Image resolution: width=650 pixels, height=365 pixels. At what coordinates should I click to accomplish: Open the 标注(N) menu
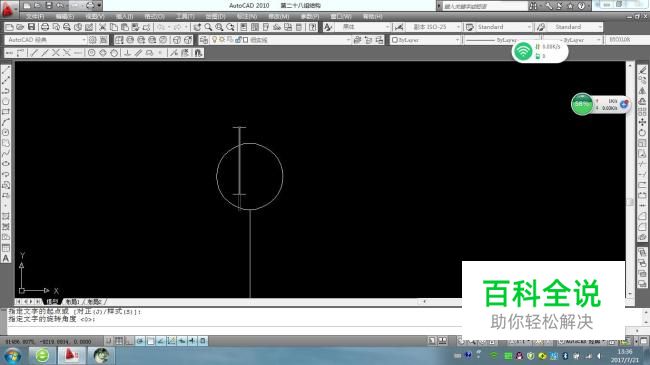coord(247,17)
